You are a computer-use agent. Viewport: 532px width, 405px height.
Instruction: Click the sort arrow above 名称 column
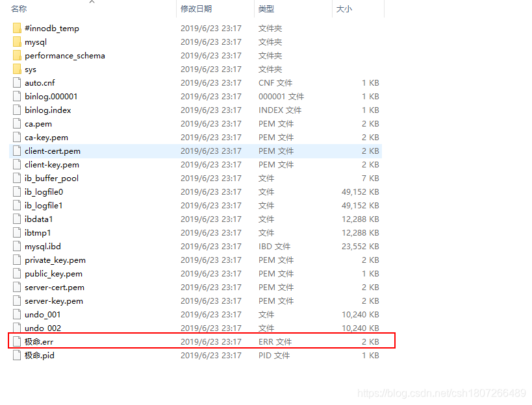point(92,3)
